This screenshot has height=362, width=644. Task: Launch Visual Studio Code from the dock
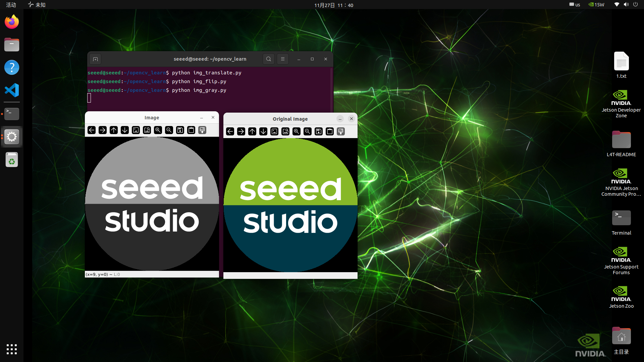pos(12,90)
